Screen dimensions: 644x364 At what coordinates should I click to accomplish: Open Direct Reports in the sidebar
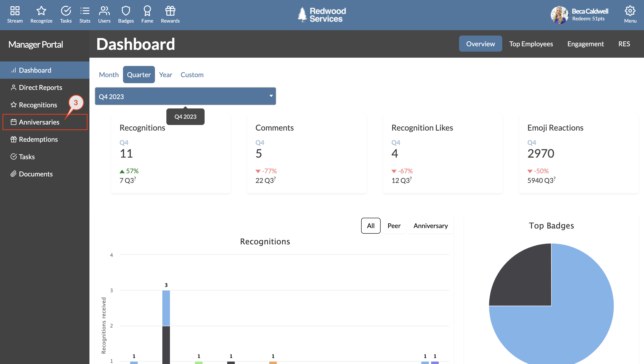pos(45,87)
